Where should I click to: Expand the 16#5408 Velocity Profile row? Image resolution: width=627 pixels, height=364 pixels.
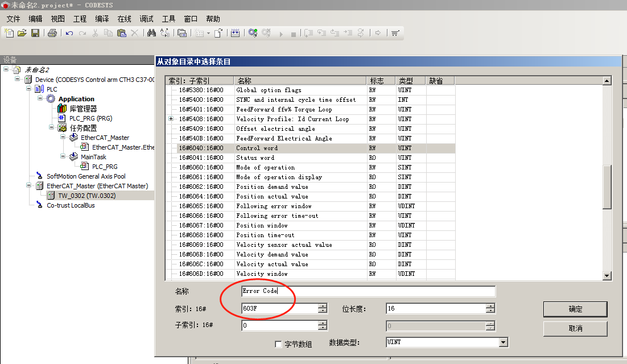pyautogui.click(x=171, y=119)
